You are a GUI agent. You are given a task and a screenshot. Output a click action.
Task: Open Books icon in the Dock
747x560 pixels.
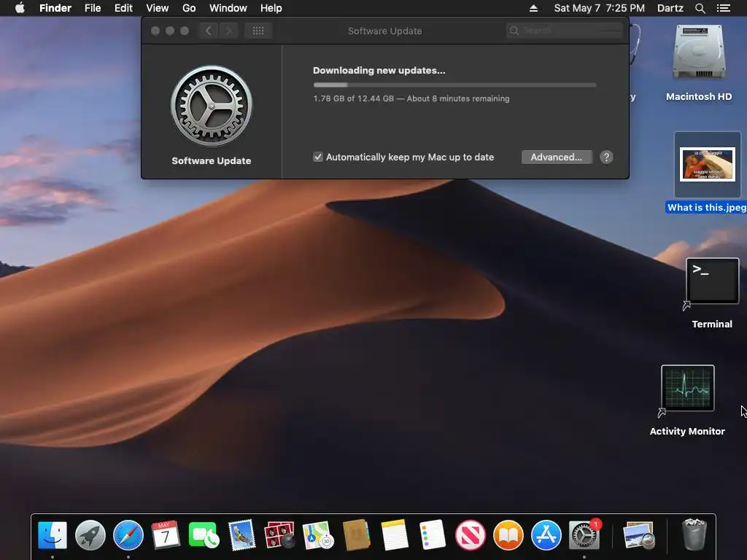pos(508,535)
